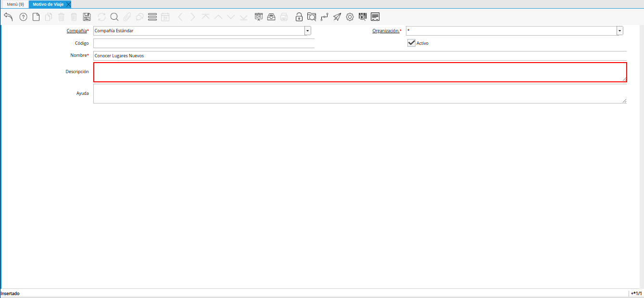Click the down chevron (detail record) icon
The width and height of the screenshot is (644, 298).
click(231, 17)
